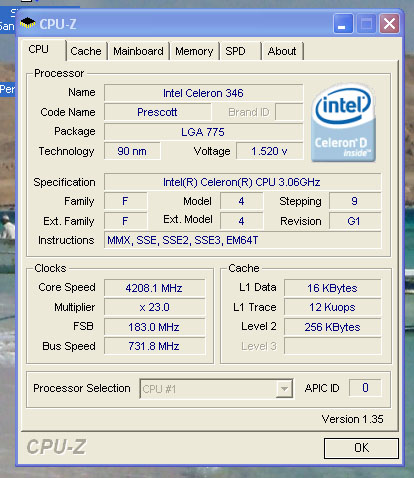
Task: Click the APIC ID value box
Action: [x=365, y=388]
